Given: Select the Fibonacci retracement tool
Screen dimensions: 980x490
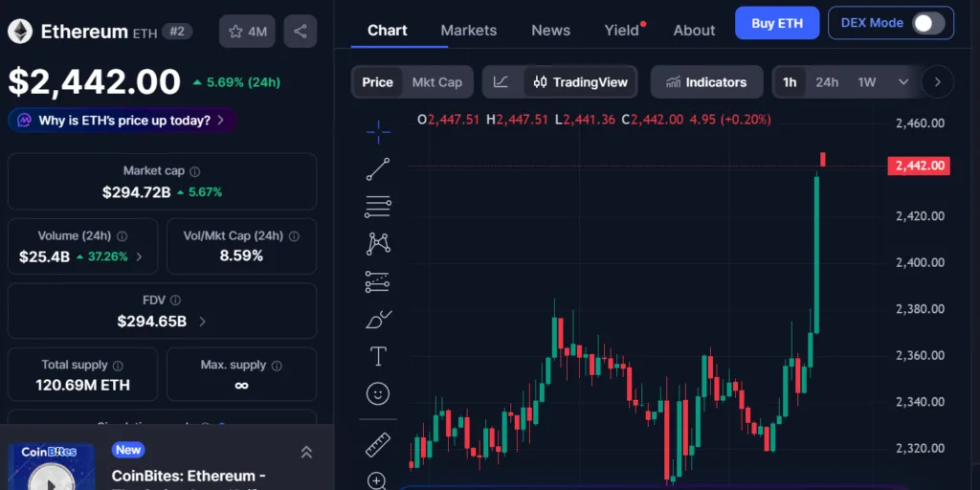Looking at the screenshot, I should coord(378,207).
